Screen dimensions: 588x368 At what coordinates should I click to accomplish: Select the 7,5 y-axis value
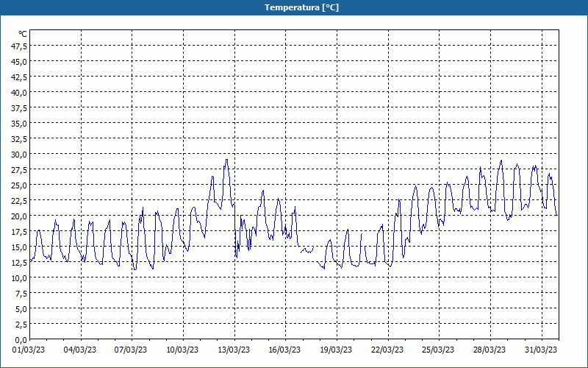[21, 293]
